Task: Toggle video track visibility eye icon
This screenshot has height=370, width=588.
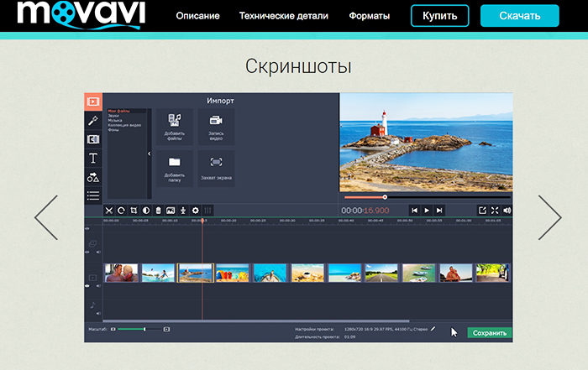Action: (87, 286)
